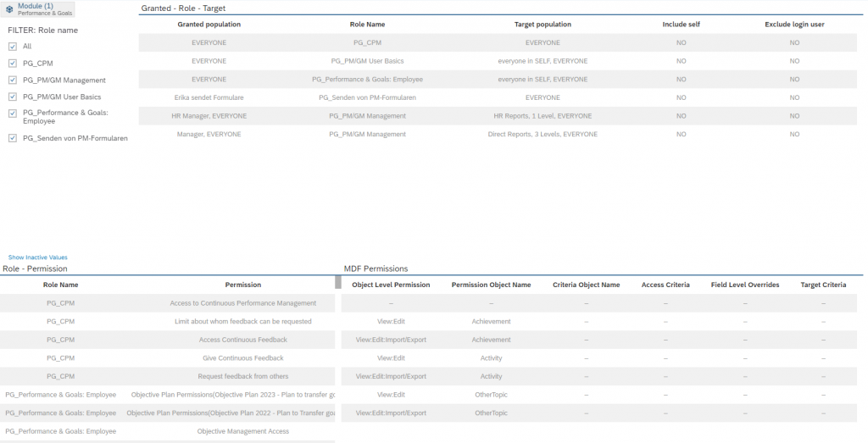Select Direct Reports, 3 Levels, EVERYONE cell
The height and width of the screenshot is (443, 868).
[542, 134]
